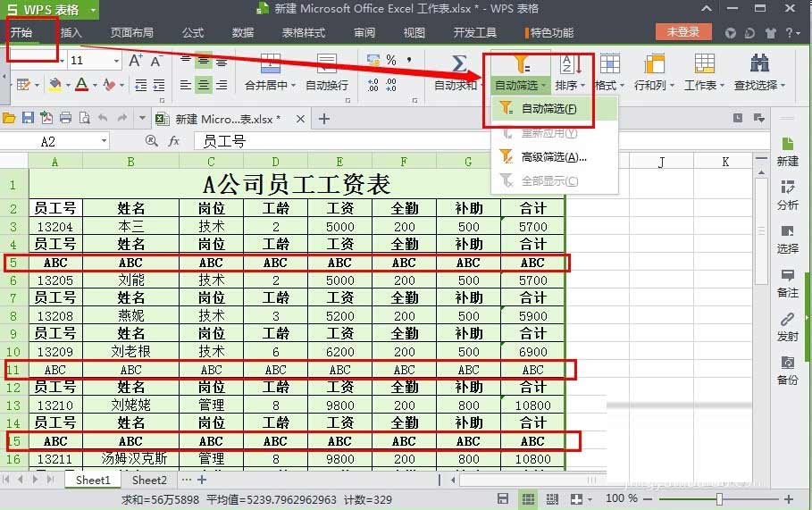
Task: Click the increase font size icon
Action: [x=136, y=61]
